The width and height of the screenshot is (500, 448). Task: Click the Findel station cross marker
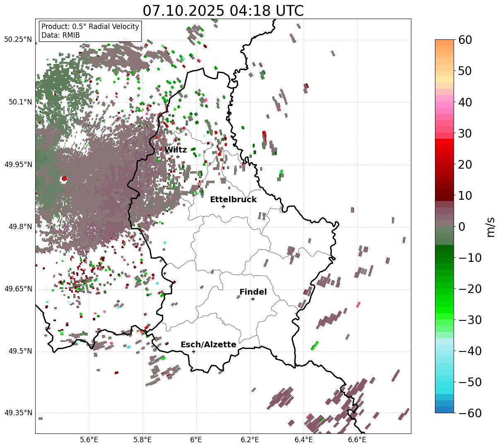click(x=253, y=299)
